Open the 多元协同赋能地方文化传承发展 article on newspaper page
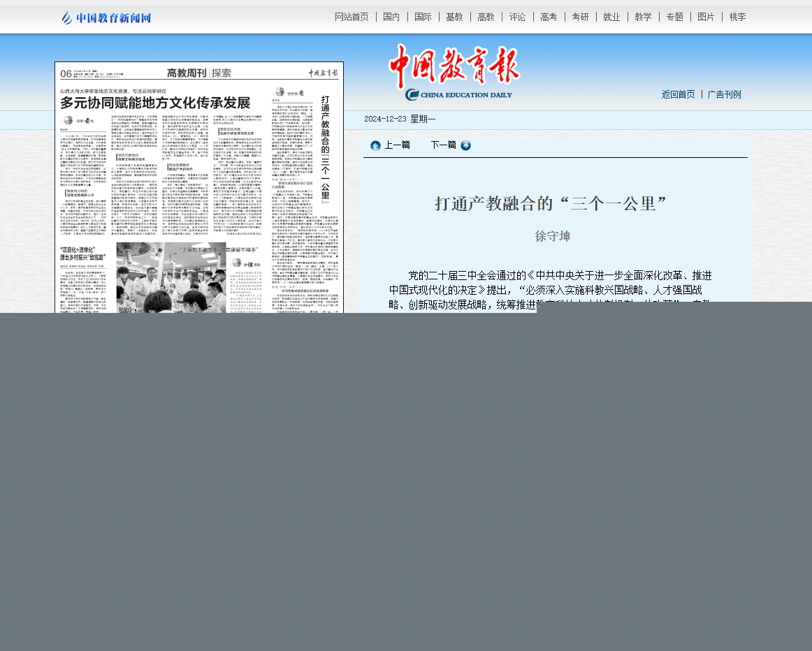This screenshot has height=651, width=812. tap(154, 103)
